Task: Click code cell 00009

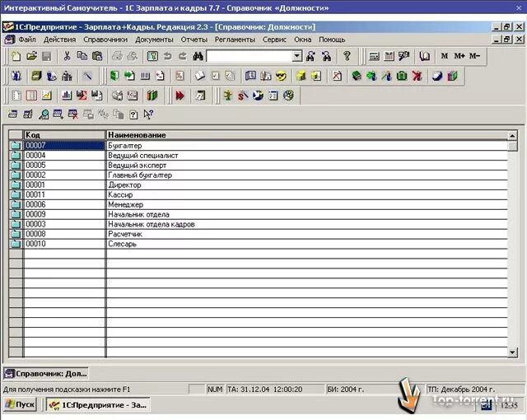Action: (64, 214)
